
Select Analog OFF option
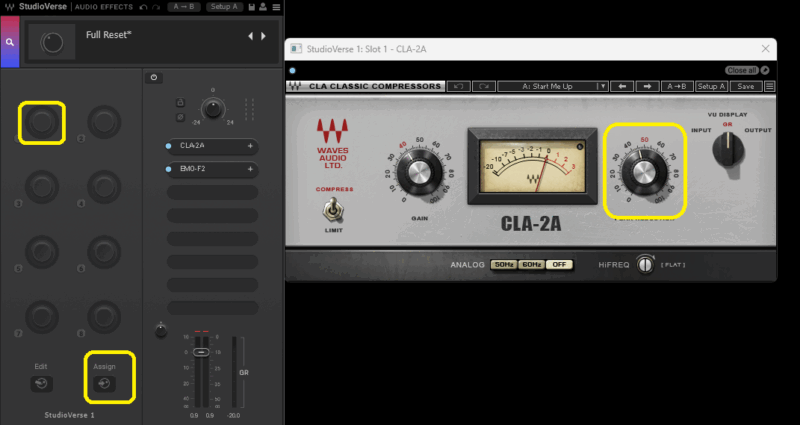[x=559, y=265]
